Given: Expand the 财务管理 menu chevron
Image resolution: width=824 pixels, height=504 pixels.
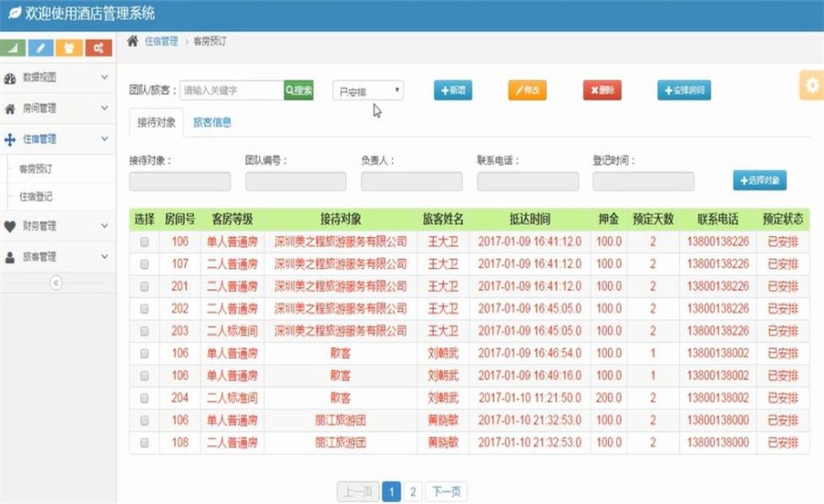Looking at the screenshot, I should 104,226.
